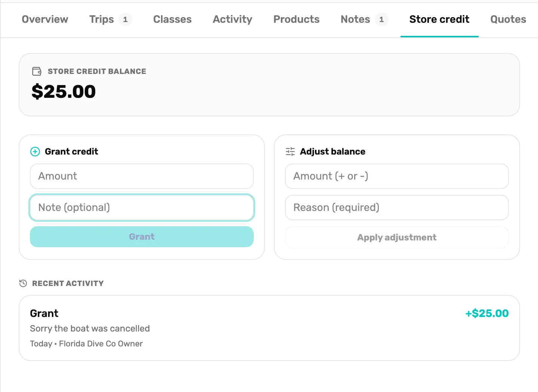Image resolution: width=538 pixels, height=392 pixels.
Task: Click the history clock icon beside Recent Activity
Action: click(23, 283)
